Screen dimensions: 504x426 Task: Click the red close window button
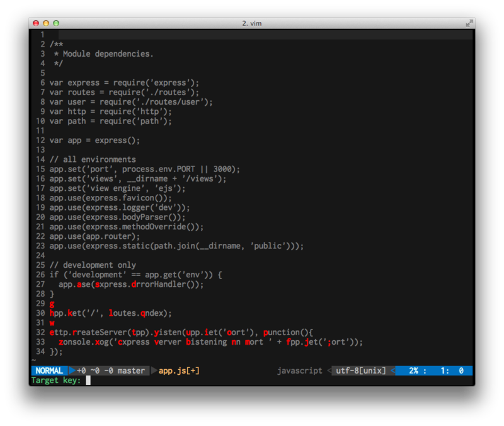tap(36, 23)
